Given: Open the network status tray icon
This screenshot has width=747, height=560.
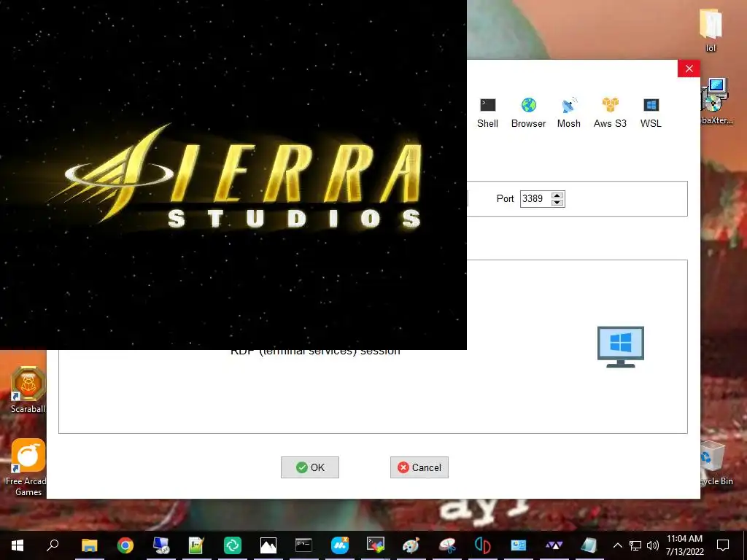Looking at the screenshot, I should (635, 545).
